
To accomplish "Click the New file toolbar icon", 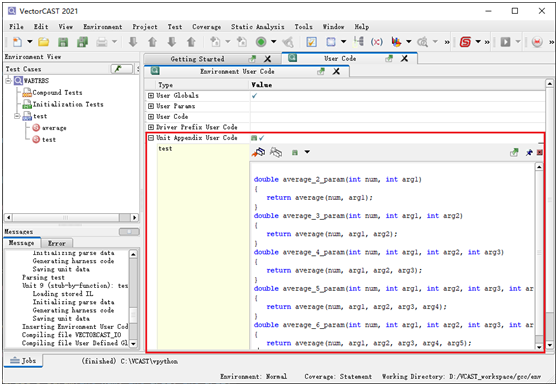I will point(17,42).
